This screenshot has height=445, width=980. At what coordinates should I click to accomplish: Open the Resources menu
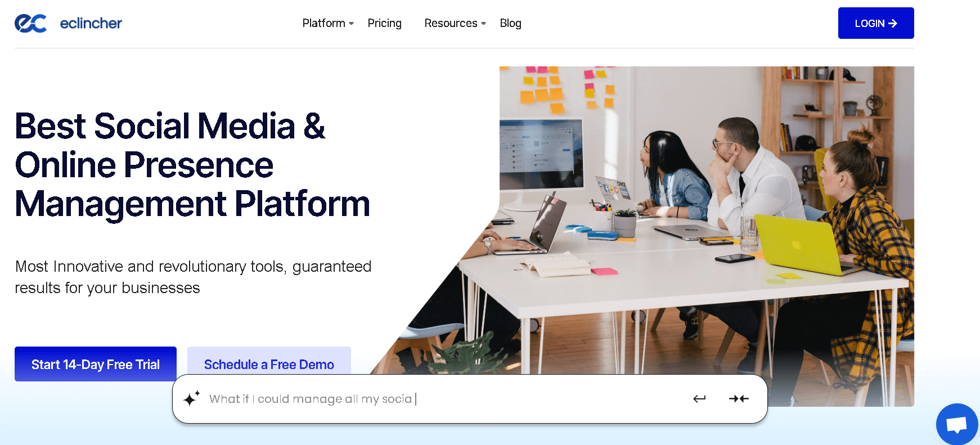click(x=451, y=23)
